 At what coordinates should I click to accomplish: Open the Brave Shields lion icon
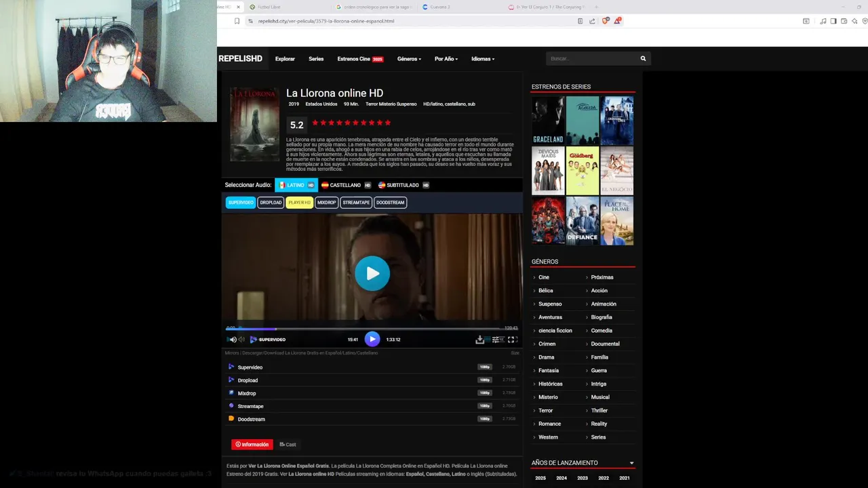(606, 21)
